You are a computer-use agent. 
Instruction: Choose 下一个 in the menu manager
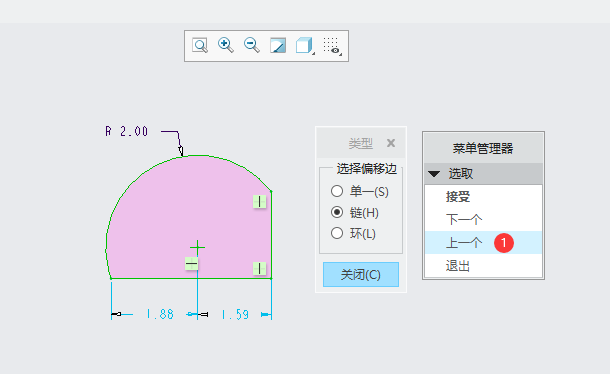pos(483,219)
